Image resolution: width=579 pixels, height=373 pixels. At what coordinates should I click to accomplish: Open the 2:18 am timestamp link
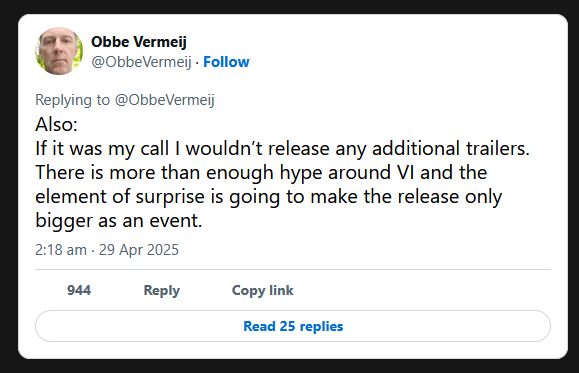pos(61,250)
